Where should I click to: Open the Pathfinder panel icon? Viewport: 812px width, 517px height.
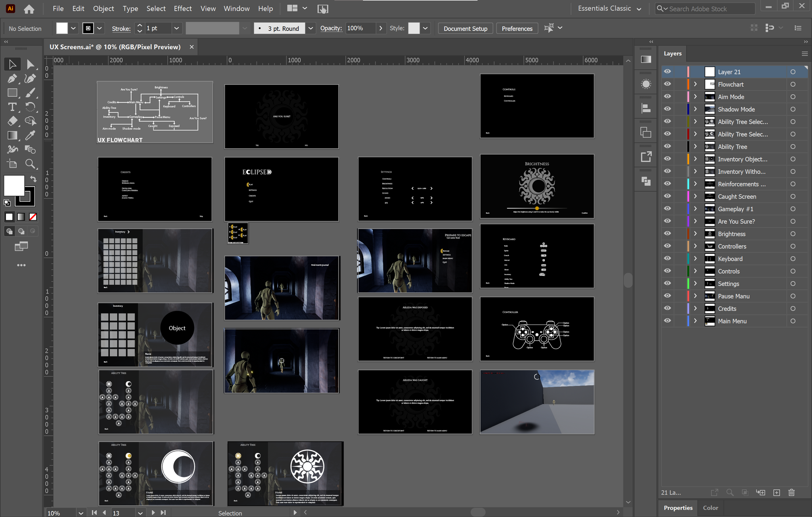pyautogui.click(x=646, y=181)
